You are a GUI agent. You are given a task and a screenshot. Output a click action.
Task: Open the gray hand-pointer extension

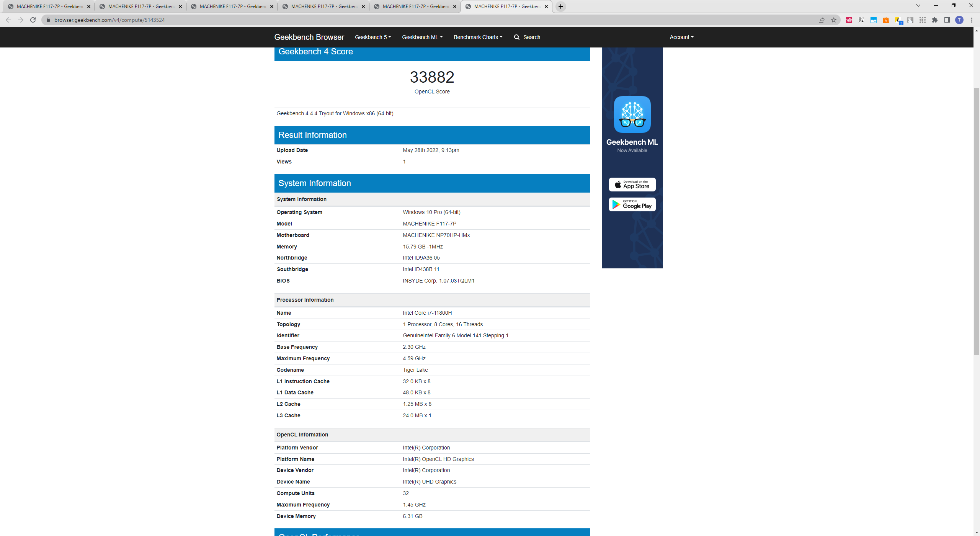910,20
